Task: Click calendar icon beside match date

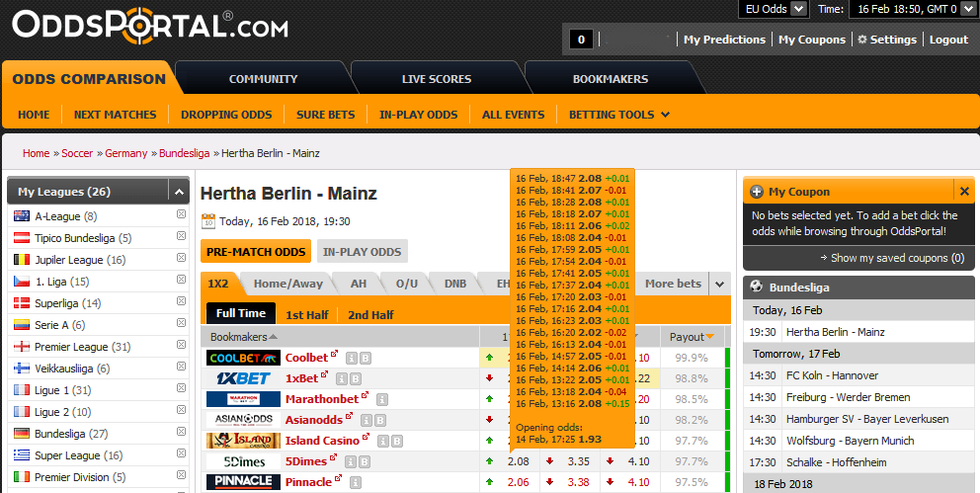Action: coord(208,221)
